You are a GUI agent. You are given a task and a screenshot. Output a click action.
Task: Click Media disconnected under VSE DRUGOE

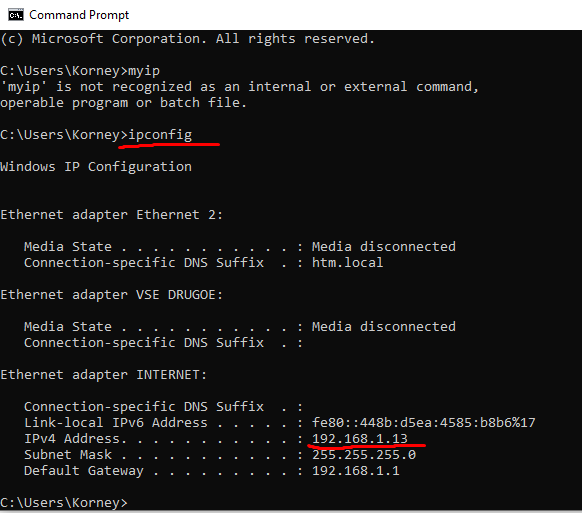(x=384, y=327)
